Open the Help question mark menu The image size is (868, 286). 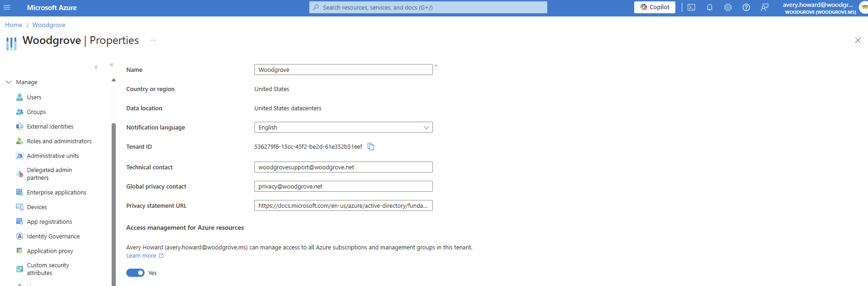(x=746, y=7)
